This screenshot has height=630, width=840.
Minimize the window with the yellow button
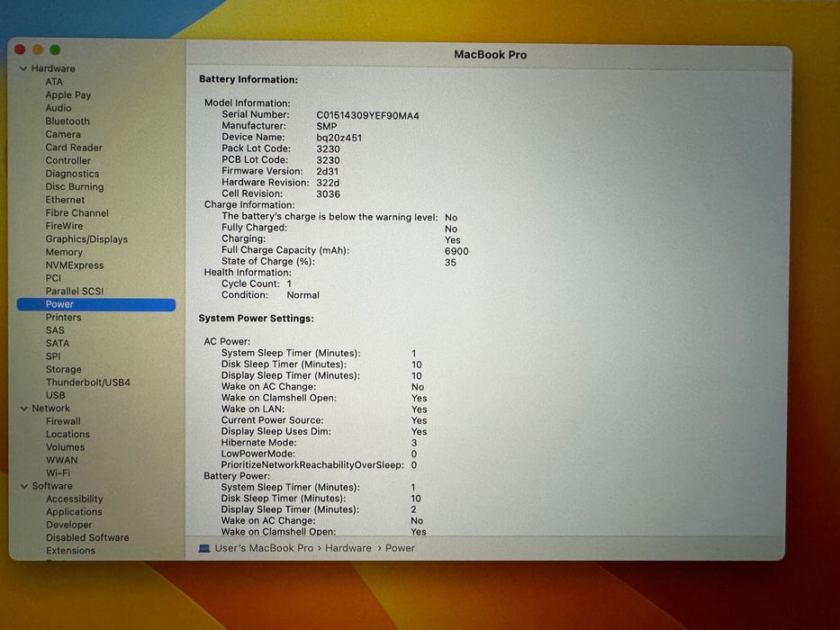(x=38, y=49)
